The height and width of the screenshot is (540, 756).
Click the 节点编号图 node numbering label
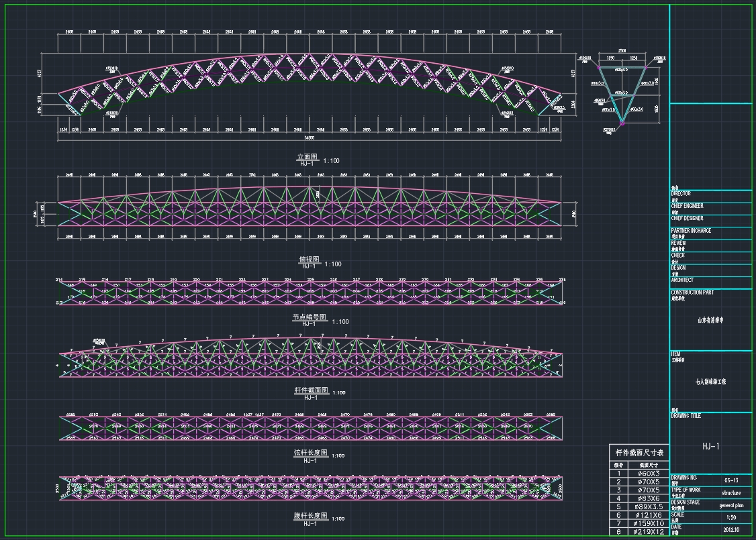309,317
